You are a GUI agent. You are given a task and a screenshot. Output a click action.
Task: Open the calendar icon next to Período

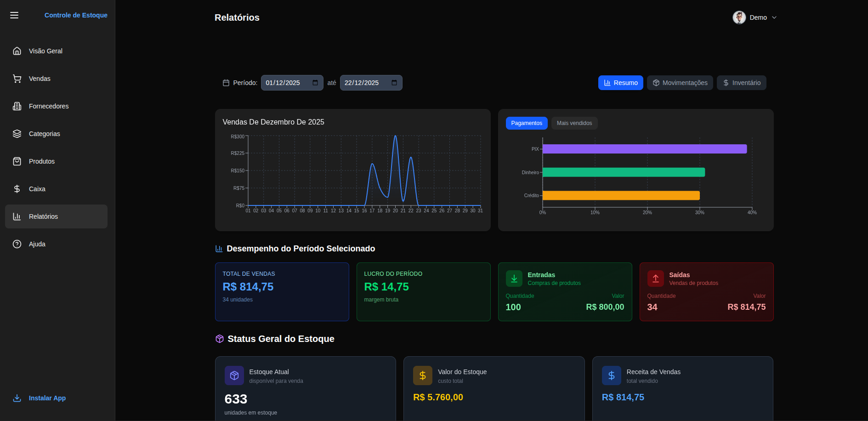pyautogui.click(x=226, y=83)
